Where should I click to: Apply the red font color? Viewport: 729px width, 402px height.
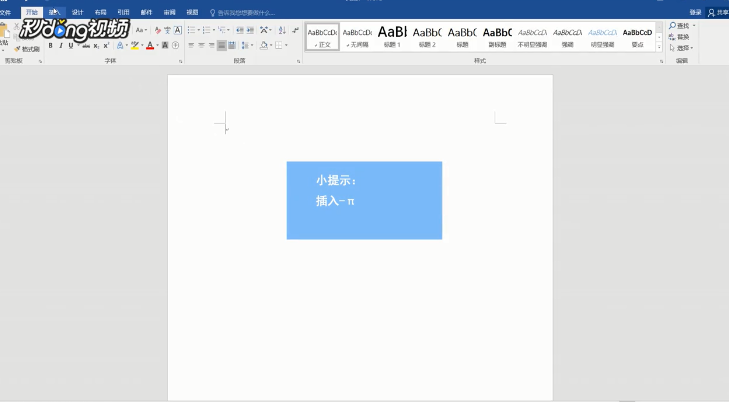coord(150,46)
